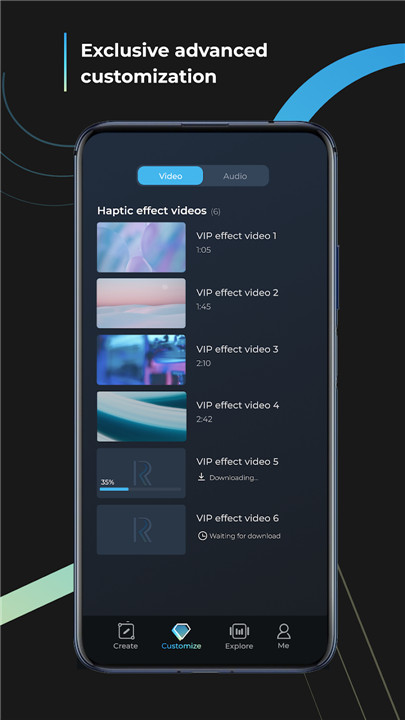Switch to the Audio tab
Screen dimensions: 405x720
click(235, 176)
